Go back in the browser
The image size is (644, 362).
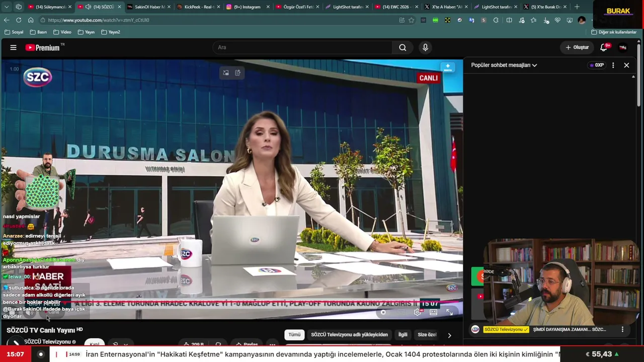coord(7,20)
